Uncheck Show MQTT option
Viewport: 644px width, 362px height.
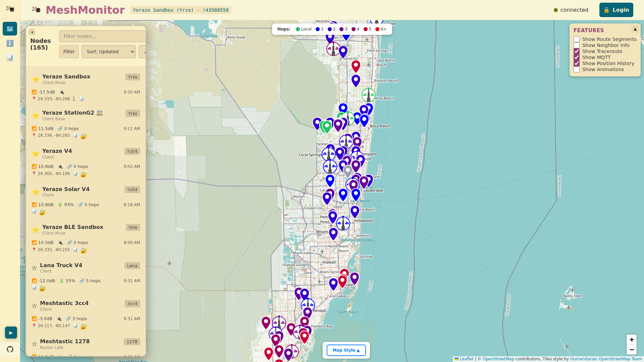[x=577, y=57]
